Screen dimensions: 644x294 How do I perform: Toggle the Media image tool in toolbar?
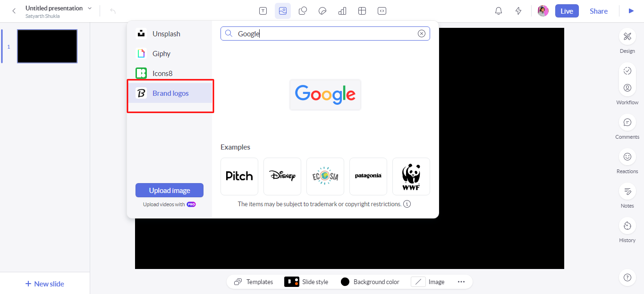283,11
